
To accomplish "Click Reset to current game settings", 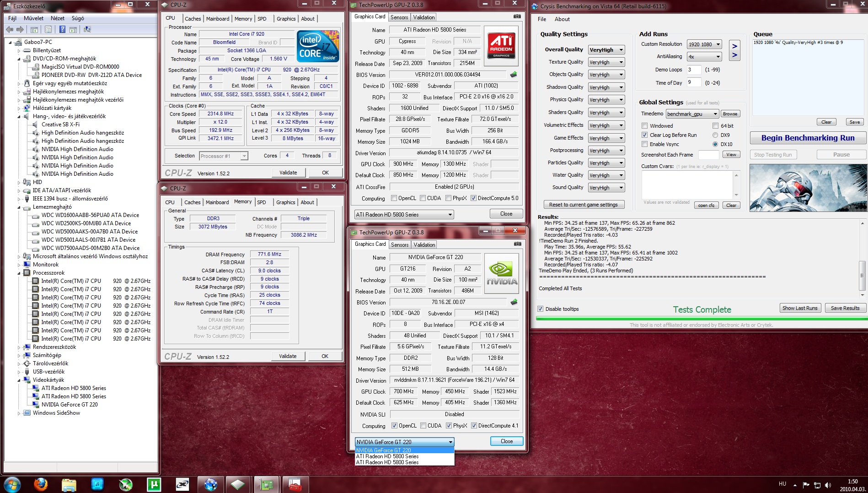I will tap(584, 205).
